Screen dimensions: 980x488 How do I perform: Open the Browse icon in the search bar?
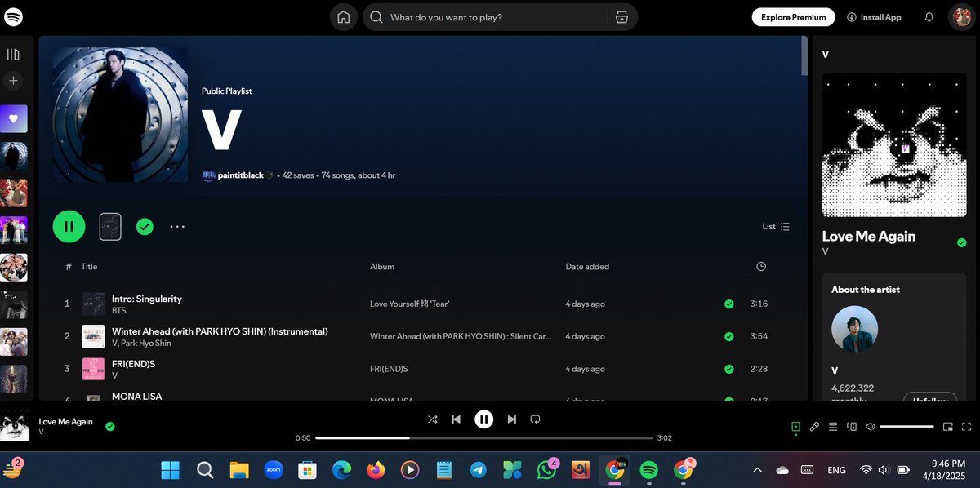[x=621, y=17]
